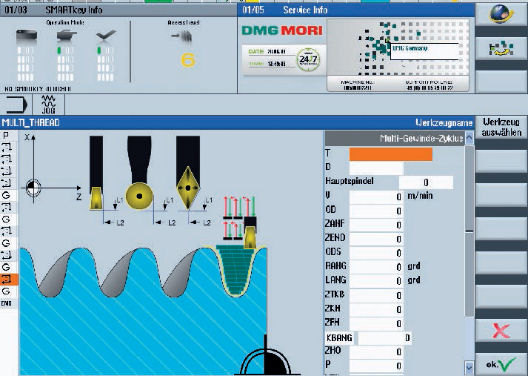Select the round insert tool graphic

tap(139, 172)
